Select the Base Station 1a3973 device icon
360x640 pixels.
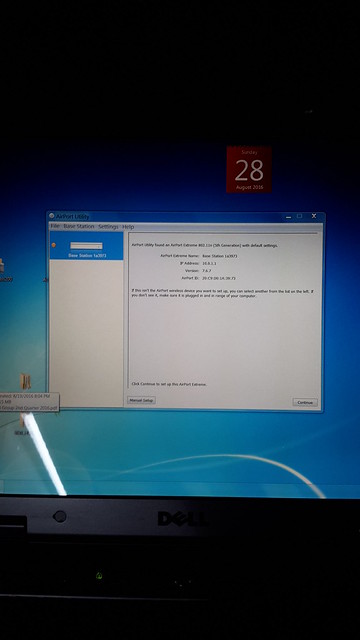coord(86,246)
